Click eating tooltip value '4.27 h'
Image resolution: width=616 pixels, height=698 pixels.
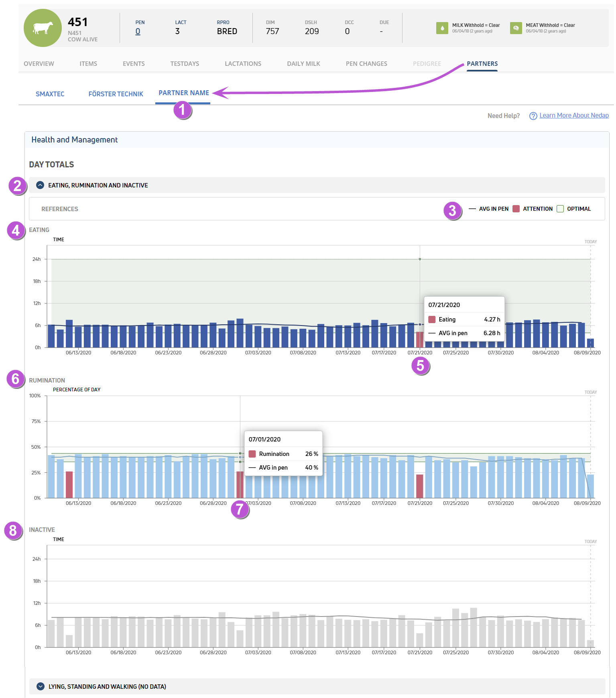click(x=492, y=319)
